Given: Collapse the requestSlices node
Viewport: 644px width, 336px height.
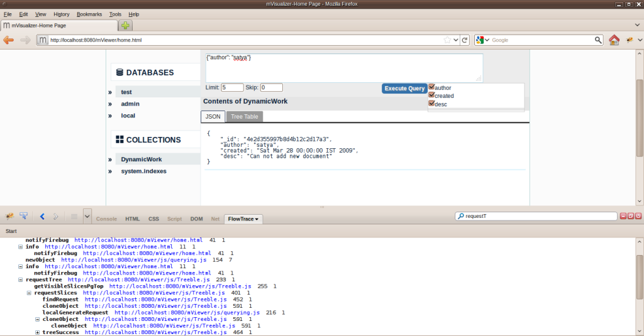Looking at the screenshot, I should point(29,293).
